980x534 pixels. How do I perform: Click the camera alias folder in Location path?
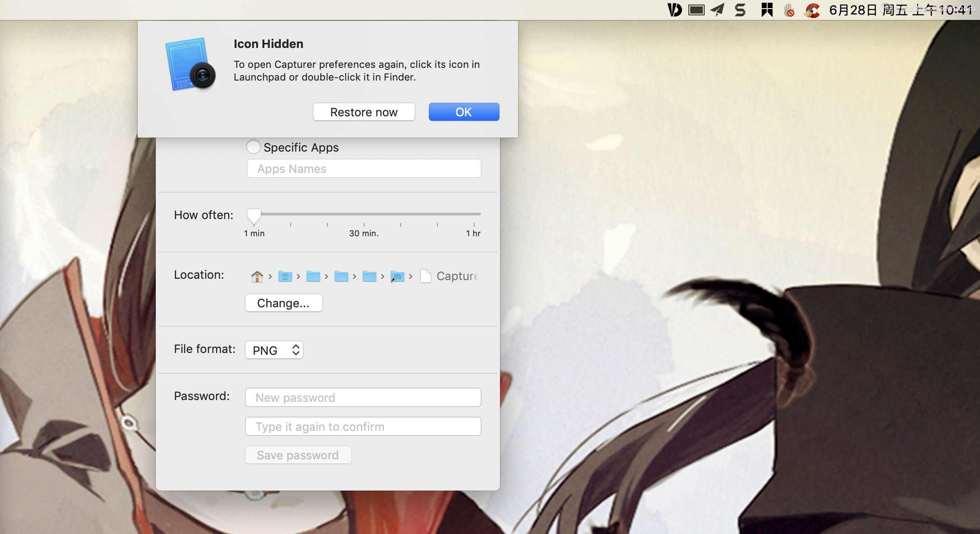[397, 276]
